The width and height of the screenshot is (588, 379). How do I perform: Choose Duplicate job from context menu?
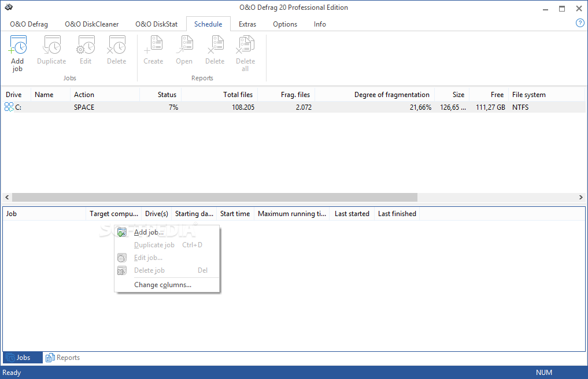[167, 245]
